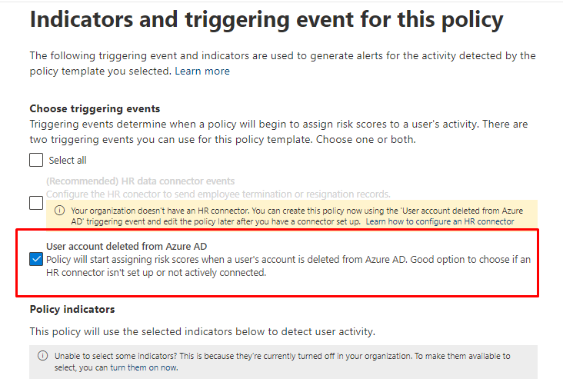This screenshot has height=392, width=563.
Task: Open 'Learn how to configure an HR connector'
Action: pos(440,221)
